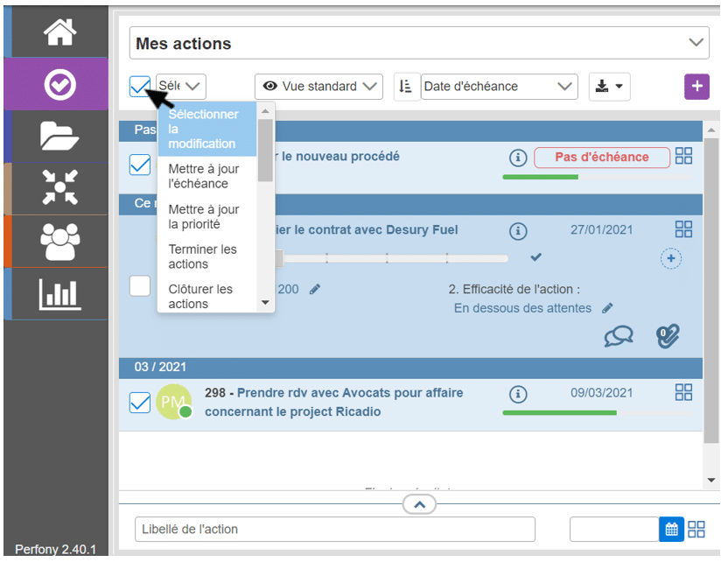The width and height of the screenshot is (728, 562).
Task: Open the folder icon in sidebar
Action: pyautogui.click(x=59, y=136)
